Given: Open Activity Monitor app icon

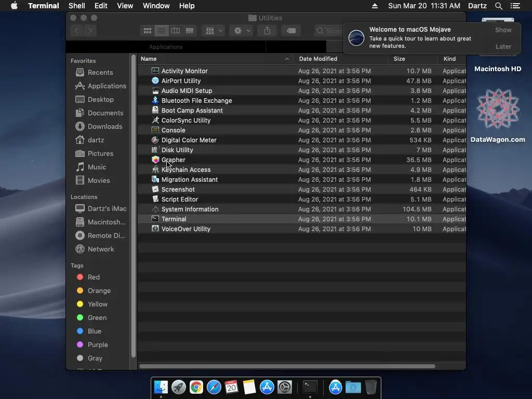Looking at the screenshot, I should [155, 71].
